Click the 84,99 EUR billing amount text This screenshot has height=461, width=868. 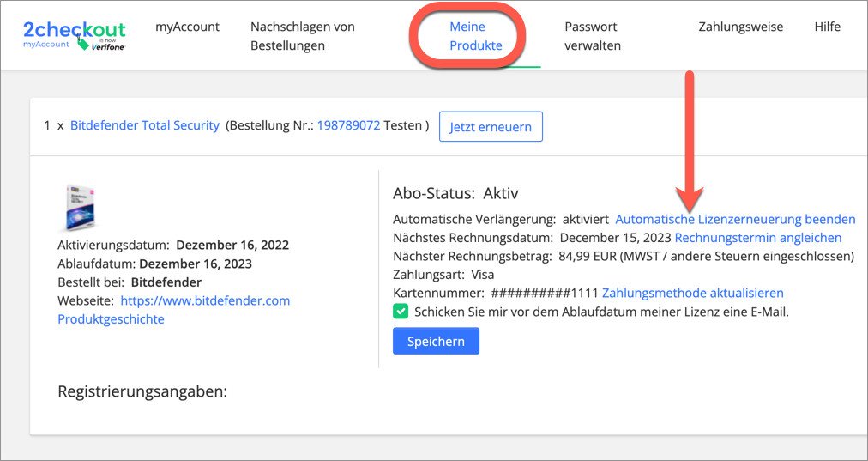point(588,256)
